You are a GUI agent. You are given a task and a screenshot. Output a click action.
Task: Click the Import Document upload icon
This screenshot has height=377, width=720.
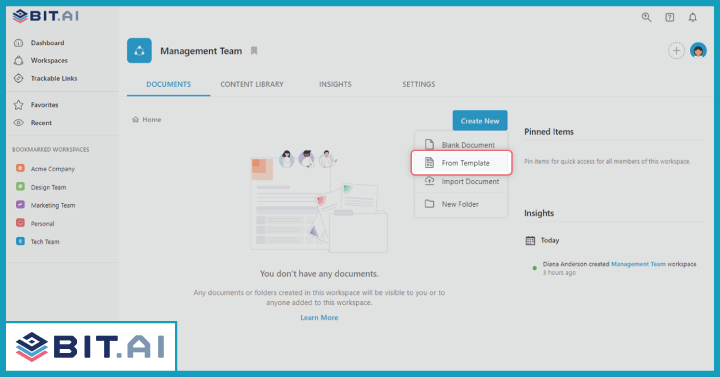(429, 181)
